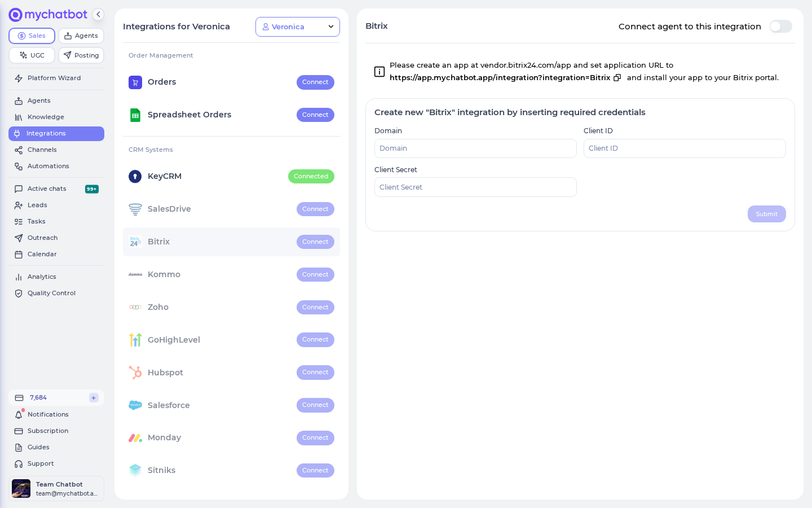
Task: Connect the Orders integration
Action: (x=315, y=82)
